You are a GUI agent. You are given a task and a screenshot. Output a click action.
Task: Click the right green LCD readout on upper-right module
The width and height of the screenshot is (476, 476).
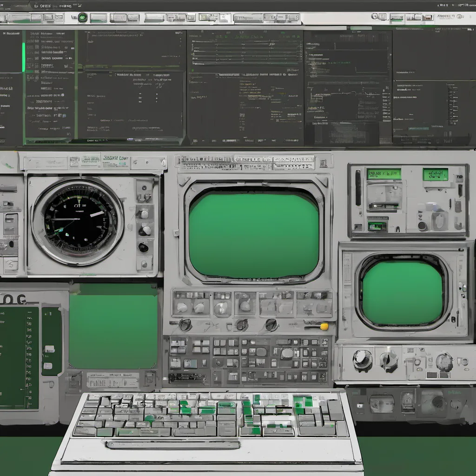pos(436,174)
